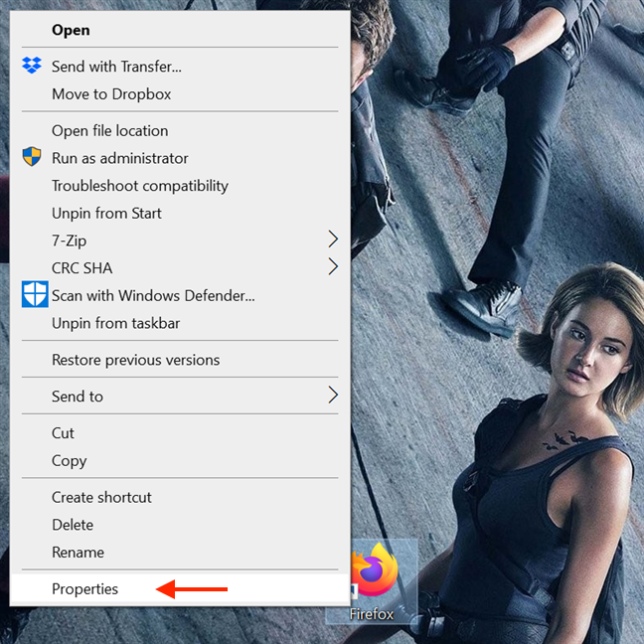Image resolution: width=644 pixels, height=644 pixels.
Task: Click the Dropbox icon beside Send with Transfer
Action: (32, 66)
